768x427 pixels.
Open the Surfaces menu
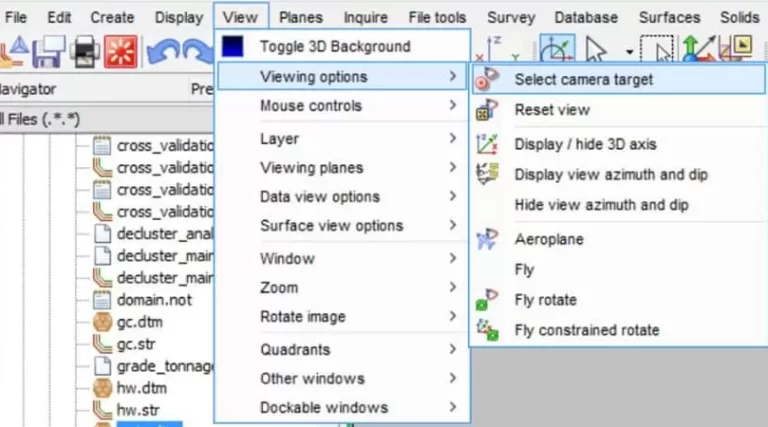coord(669,17)
